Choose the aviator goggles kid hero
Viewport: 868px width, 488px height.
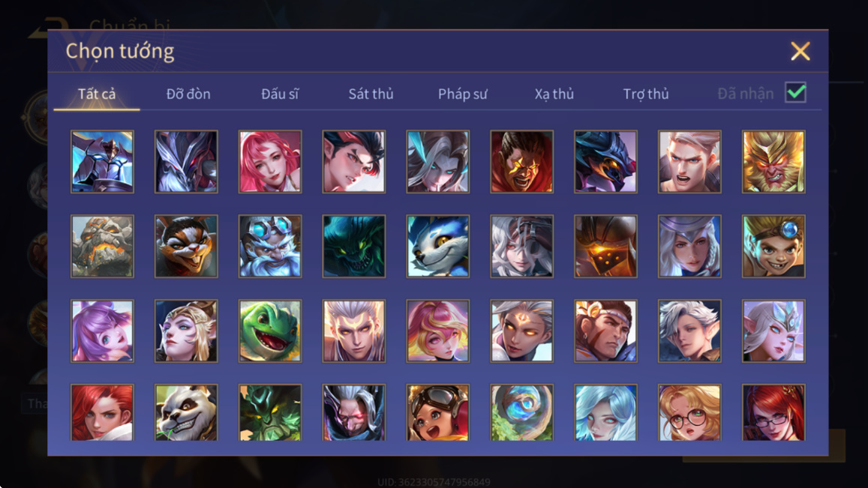pyautogui.click(x=438, y=413)
